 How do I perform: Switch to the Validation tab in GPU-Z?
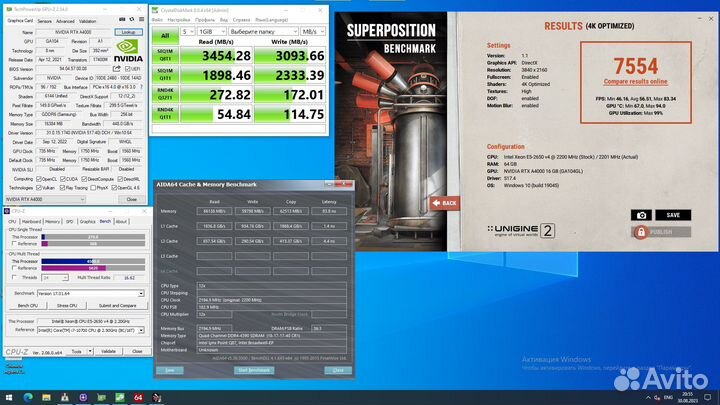tap(87, 21)
